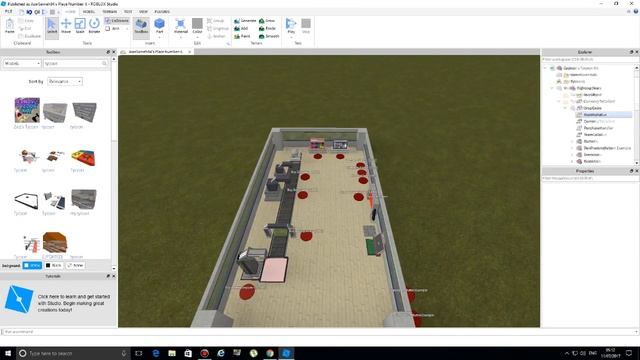Image resolution: width=640 pixels, height=360 pixels.
Task: Click the terrain Add tool
Action: point(241,28)
